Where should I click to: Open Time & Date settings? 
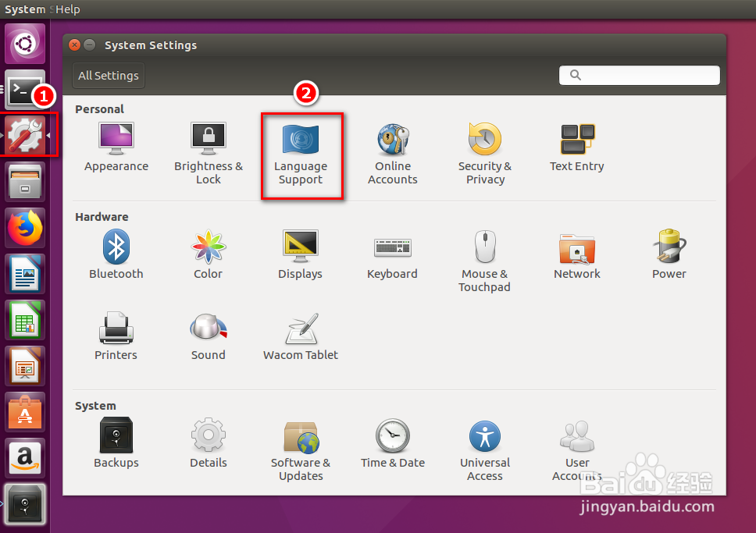click(393, 445)
